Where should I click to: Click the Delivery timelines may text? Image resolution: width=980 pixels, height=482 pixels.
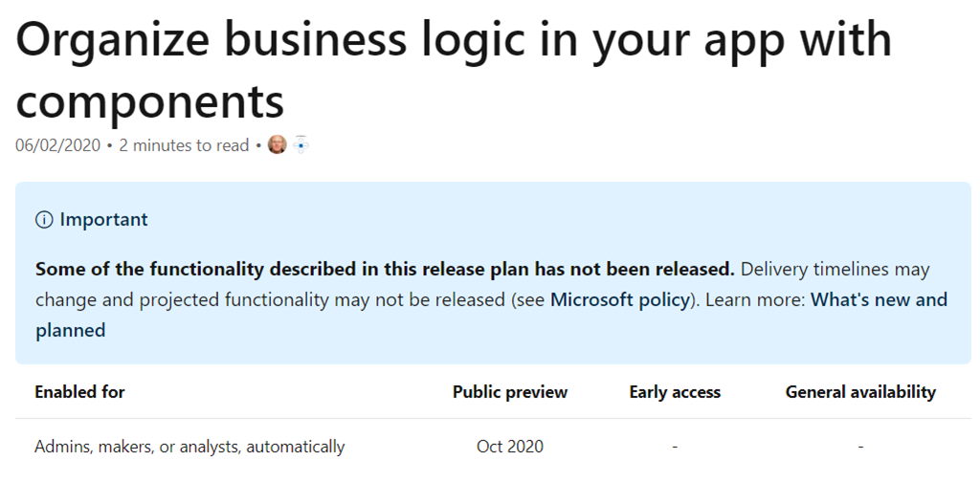[835, 269]
